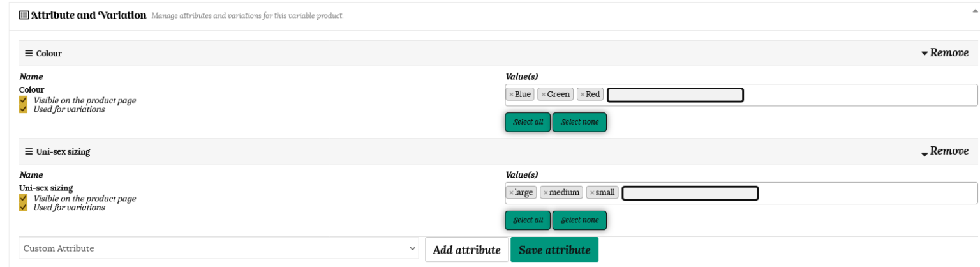
Task: Remove the large size value tag
Action: 511,193
